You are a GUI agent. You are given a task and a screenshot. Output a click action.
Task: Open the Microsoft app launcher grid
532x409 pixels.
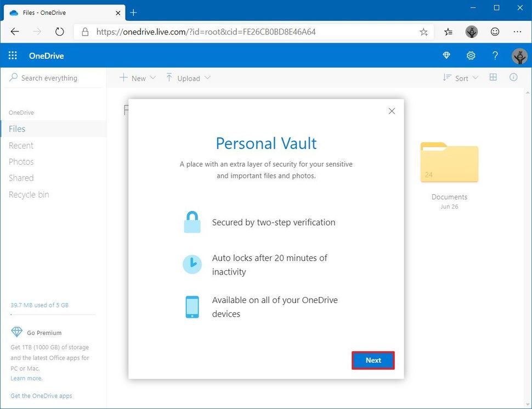pos(12,55)
